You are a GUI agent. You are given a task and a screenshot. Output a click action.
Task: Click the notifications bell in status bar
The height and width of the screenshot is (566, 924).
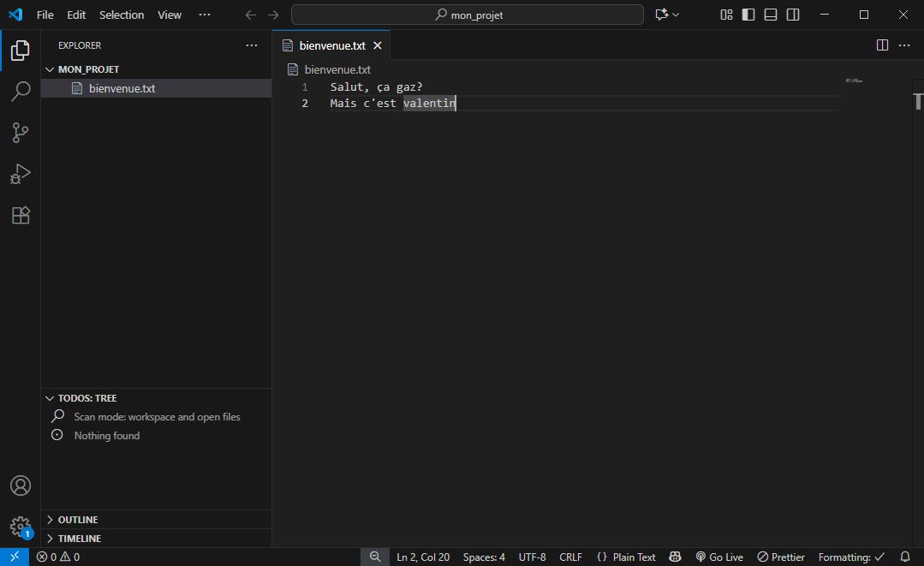coord(904,557)
